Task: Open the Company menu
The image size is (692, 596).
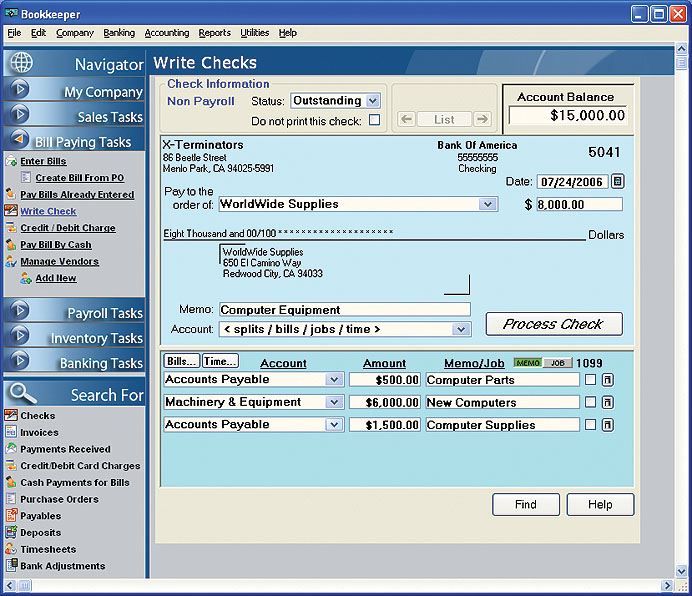Action: (x=75, y=33)
